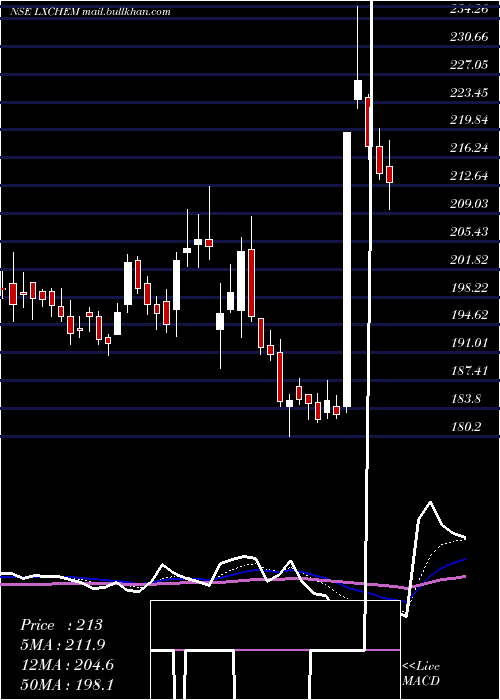
Task: Click the <<Live MACD label
Action: coord(421,673)
